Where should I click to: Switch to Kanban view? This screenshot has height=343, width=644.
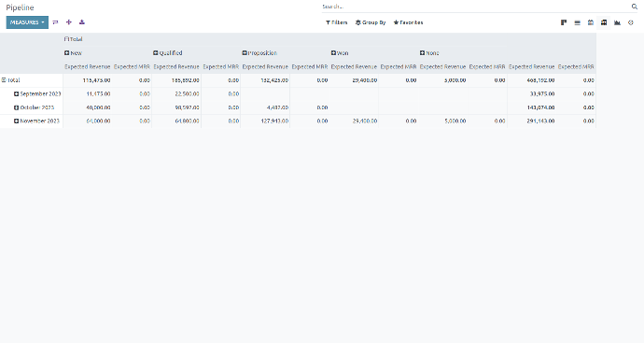click(564, 22)
